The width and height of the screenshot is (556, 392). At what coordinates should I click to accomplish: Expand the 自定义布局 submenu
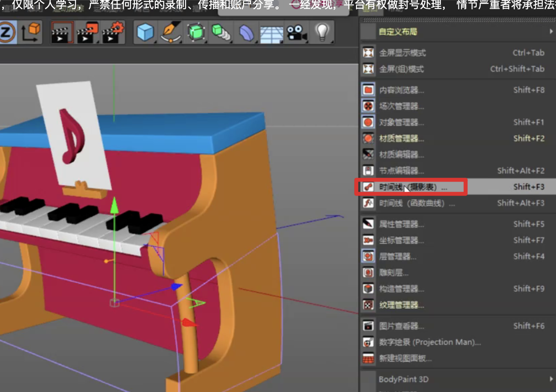point(458,32)
